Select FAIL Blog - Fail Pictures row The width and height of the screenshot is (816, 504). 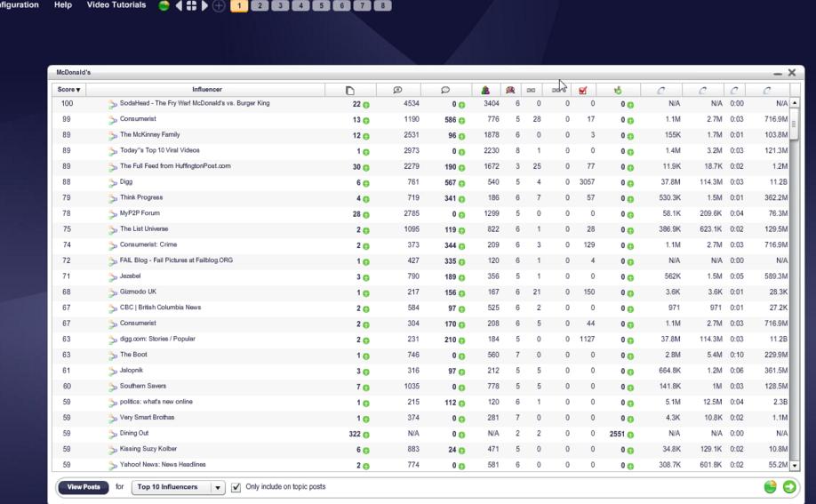[x=176, y=260]
